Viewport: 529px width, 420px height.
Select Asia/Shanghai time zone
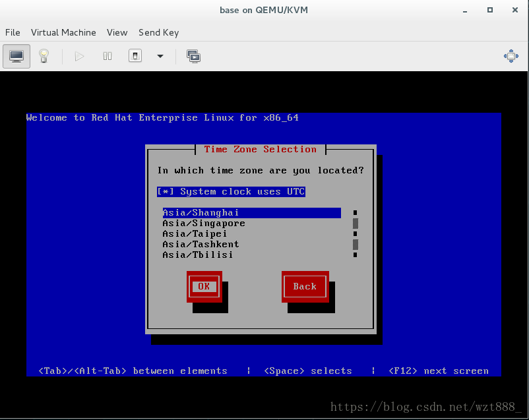click(252, 213)
